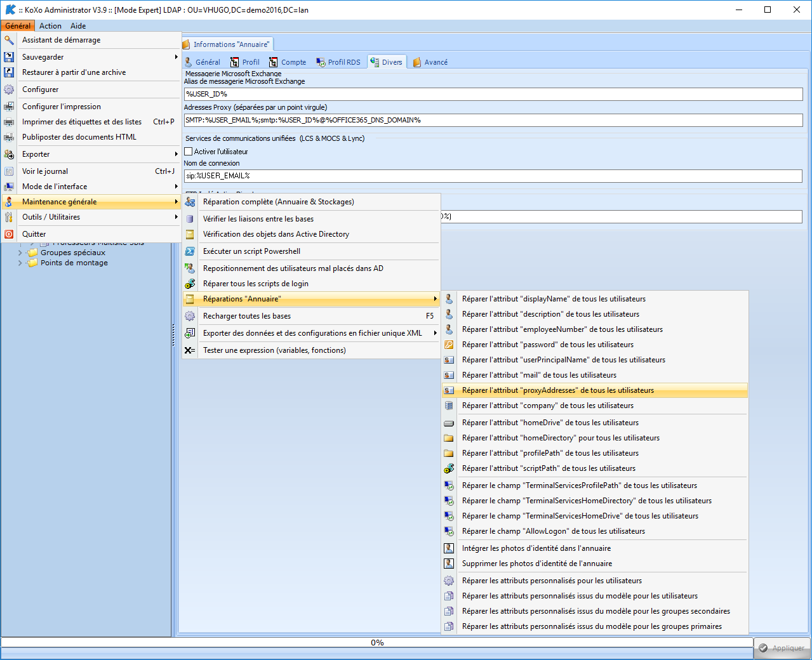Click the script icon beside Réparer l'attribut scriptPath
The width and height of the screenshot is (812, 660).
(x=449, y=468)
